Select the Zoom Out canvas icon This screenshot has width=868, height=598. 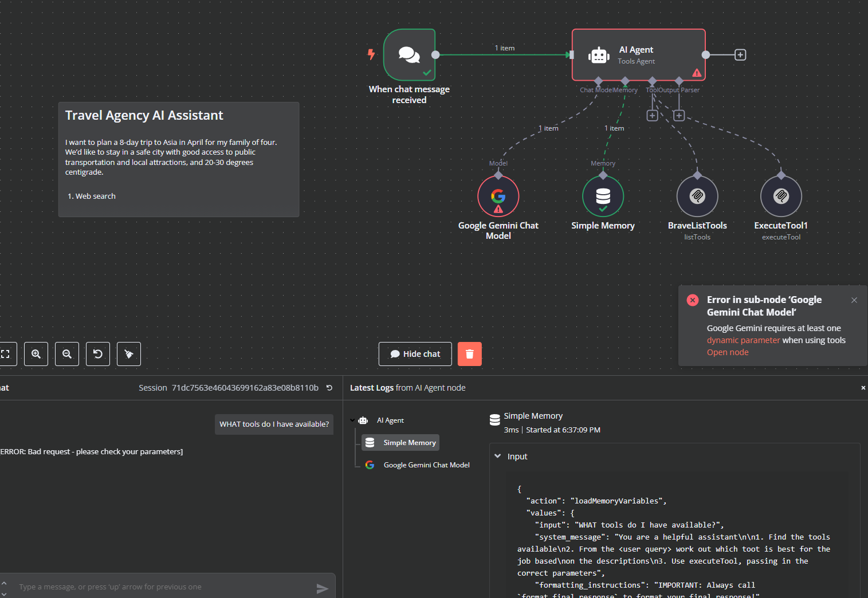coord(67,353)
